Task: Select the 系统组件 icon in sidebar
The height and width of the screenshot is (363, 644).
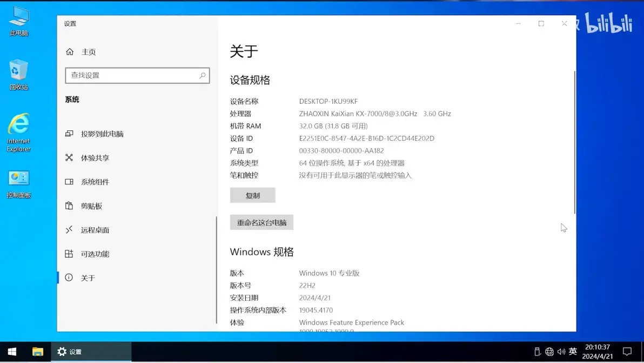Action: pyautogui.click(x=69, y=182)
